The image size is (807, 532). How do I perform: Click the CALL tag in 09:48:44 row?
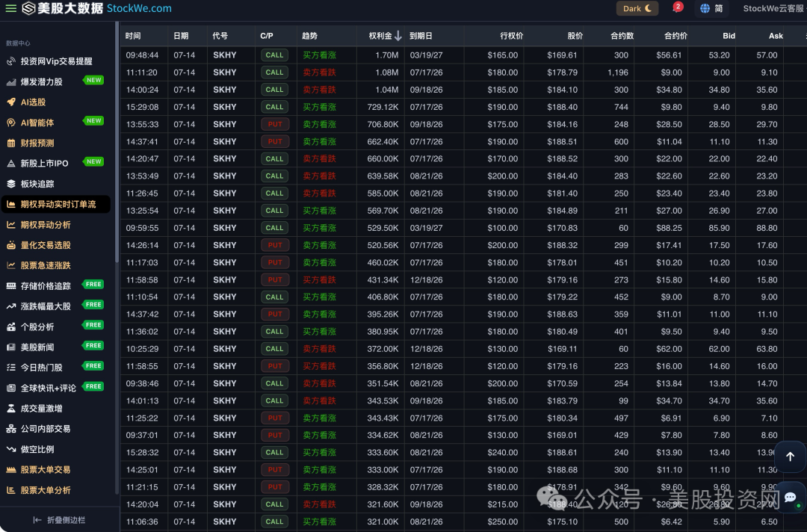click(x=274, y=55)
